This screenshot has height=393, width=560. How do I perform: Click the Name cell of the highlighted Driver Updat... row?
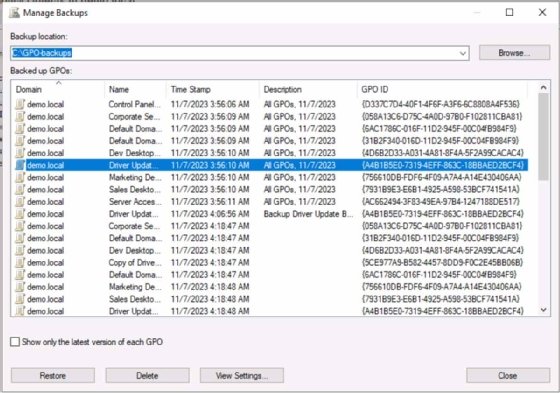click(133, 165)
